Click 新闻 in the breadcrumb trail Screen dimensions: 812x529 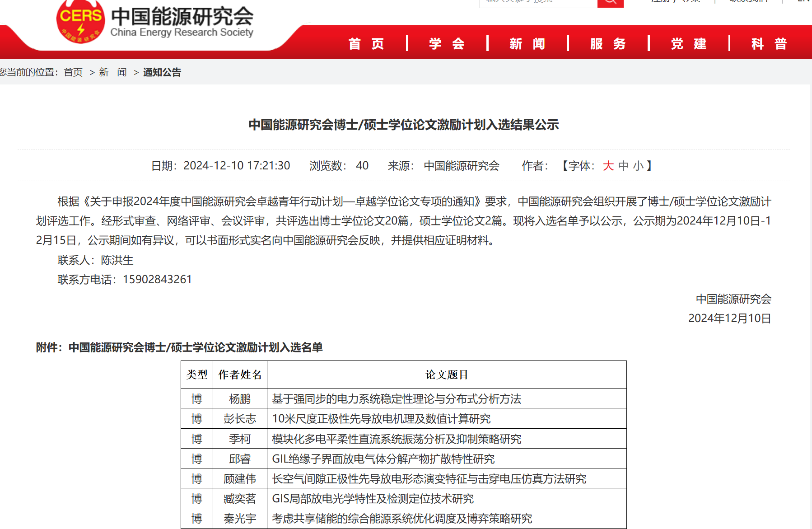click(x=112, y=72)
